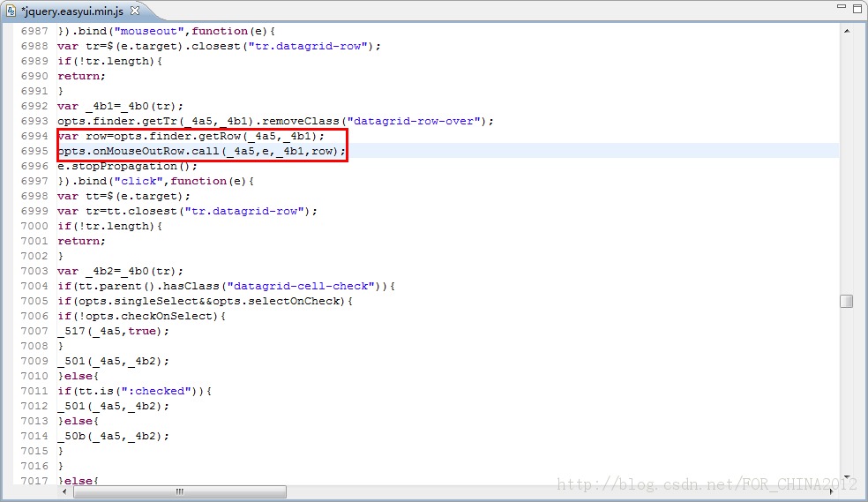Click if(!opts.checkOnSelect){ on line 7006

141,316
